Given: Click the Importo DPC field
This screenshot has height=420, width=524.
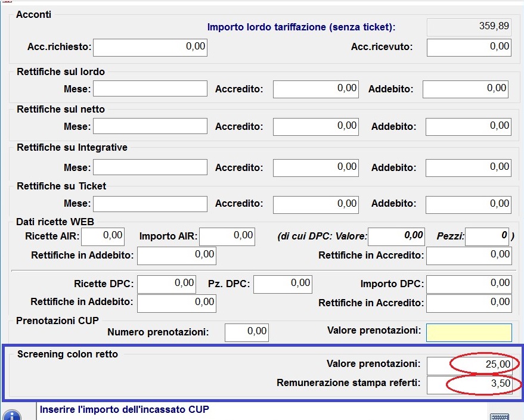Looking at the screenshot, I should click(x=469, y=285).
